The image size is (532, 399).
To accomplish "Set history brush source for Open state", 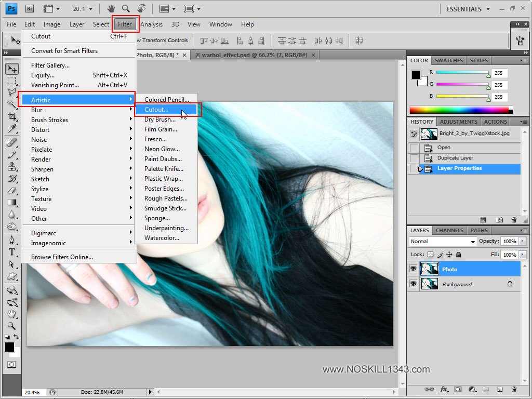I will click(414, 148).
